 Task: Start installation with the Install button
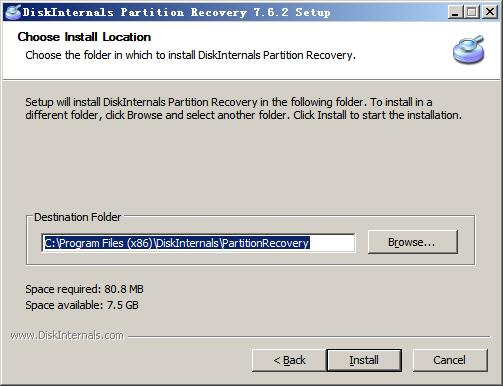364,360
